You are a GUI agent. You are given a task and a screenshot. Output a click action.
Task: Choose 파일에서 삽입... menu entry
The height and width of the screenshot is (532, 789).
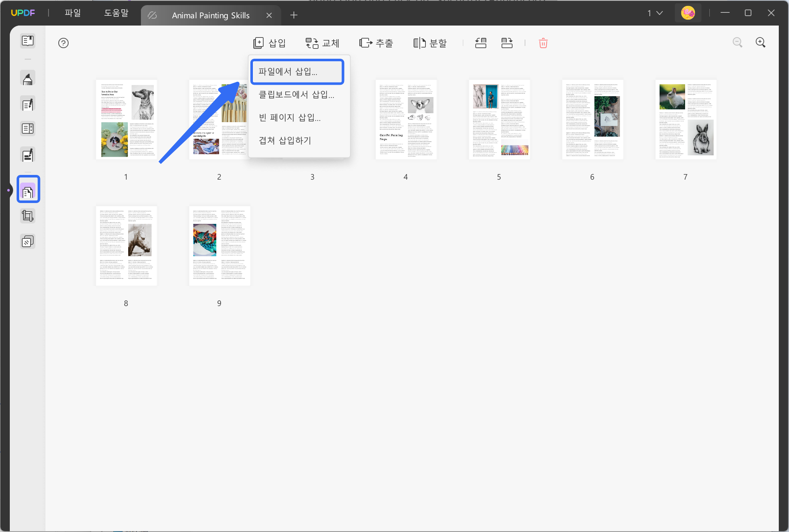coord(297,72)
